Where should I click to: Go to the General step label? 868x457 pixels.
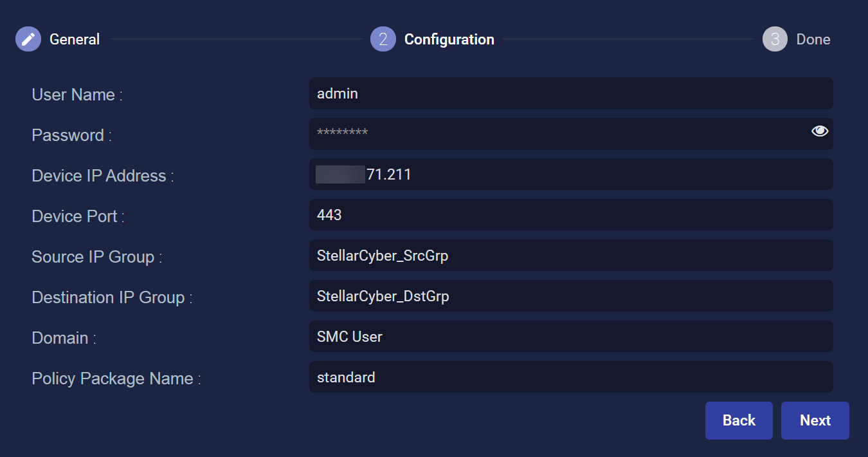tap(75, 39)
